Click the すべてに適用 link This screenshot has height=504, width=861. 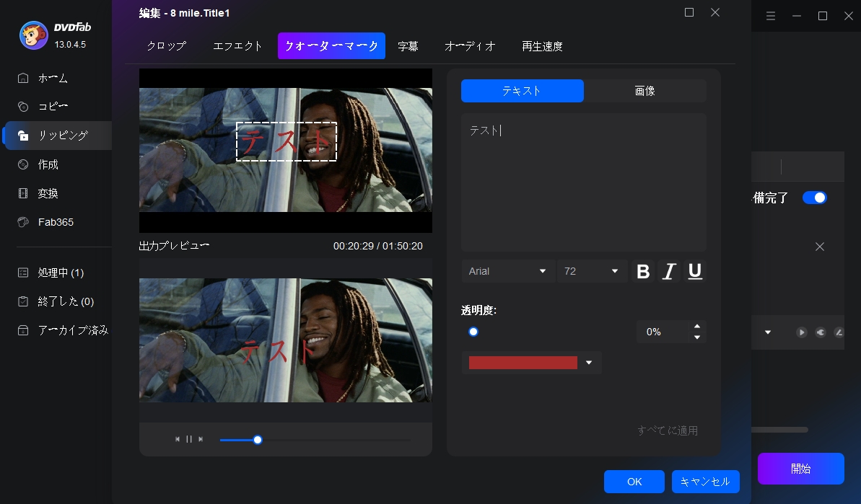tap(668, 430)
